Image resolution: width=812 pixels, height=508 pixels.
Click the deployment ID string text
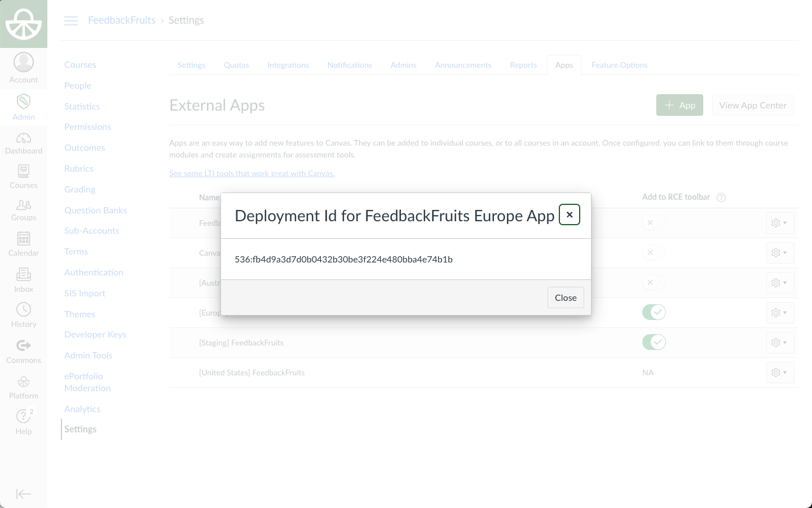343,260
